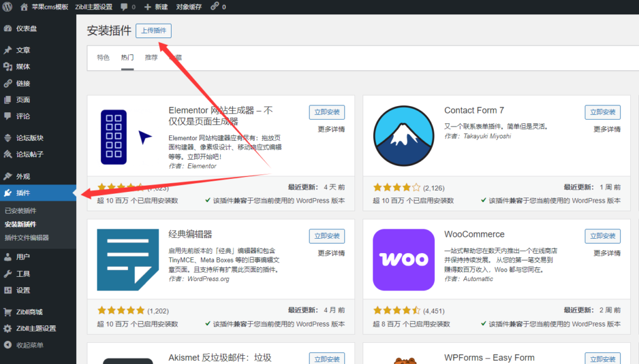Open the 外观 appearance brush icon
Screen dimensions: 639x364
pos(7,176)
